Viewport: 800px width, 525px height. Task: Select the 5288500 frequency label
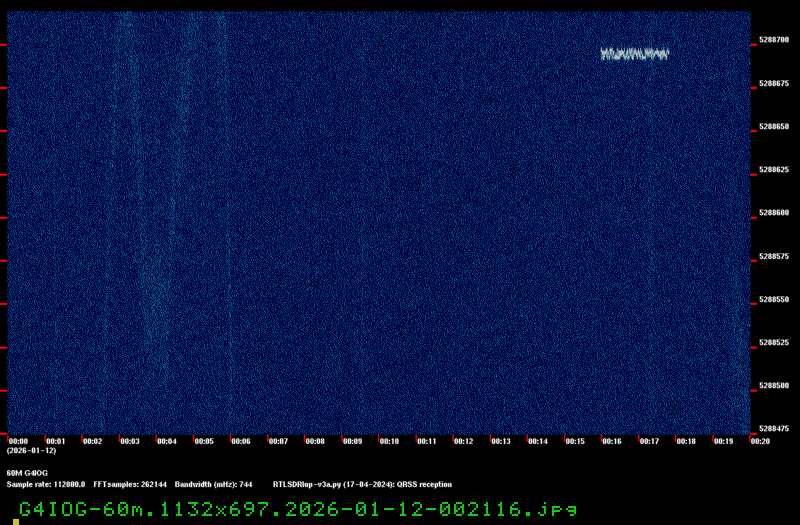(x=774, y=386)
